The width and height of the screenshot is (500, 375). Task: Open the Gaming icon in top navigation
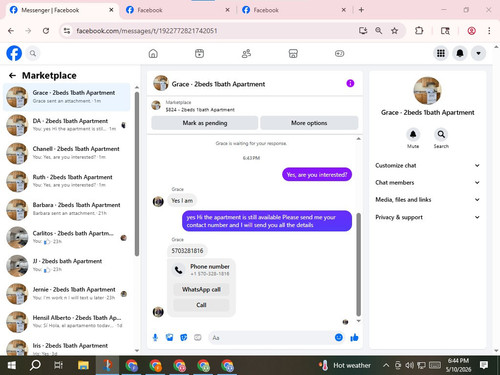point(339,53)
